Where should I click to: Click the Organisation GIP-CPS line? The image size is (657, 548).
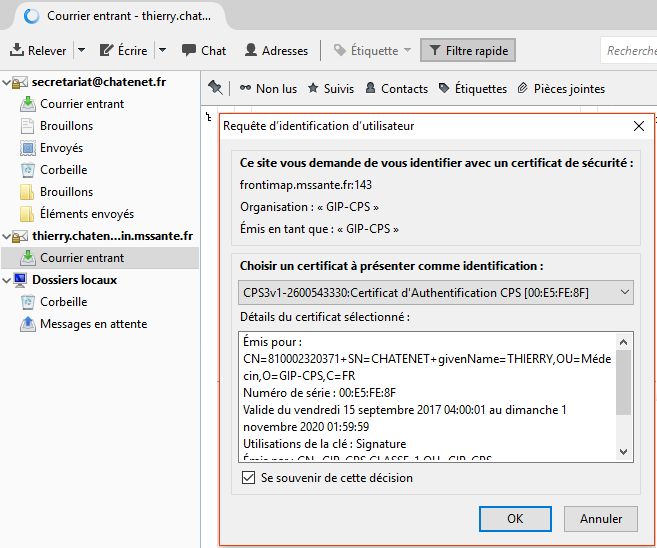pyautogui.click(x=309, y=207)
